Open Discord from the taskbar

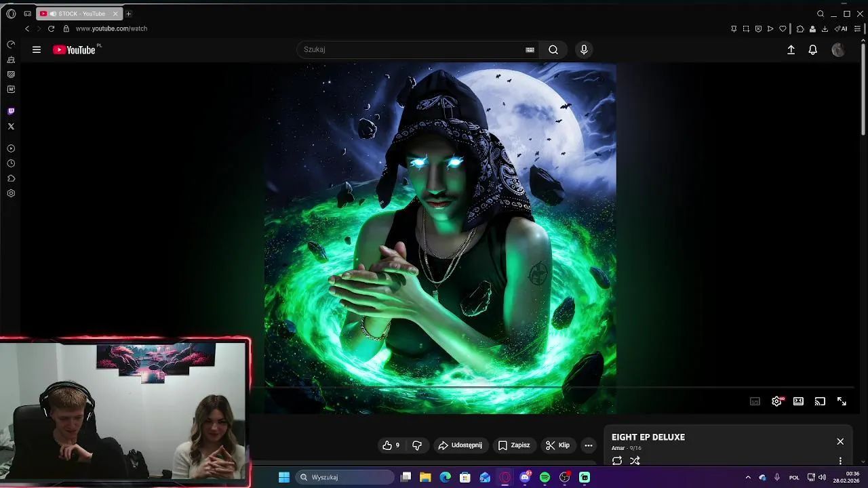pos(525,477)
